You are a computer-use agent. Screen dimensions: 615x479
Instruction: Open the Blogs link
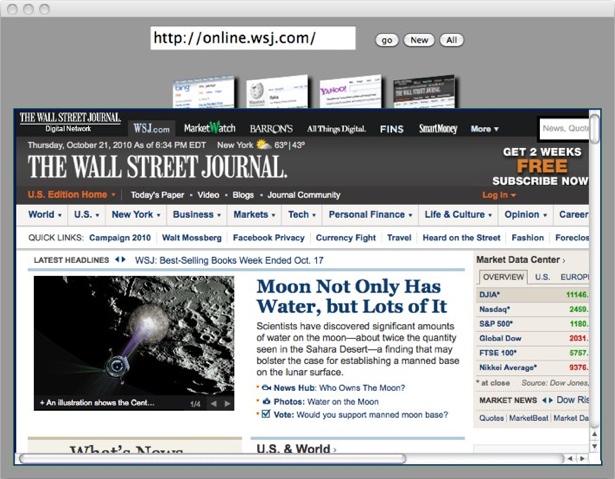[x=243, y=195]
